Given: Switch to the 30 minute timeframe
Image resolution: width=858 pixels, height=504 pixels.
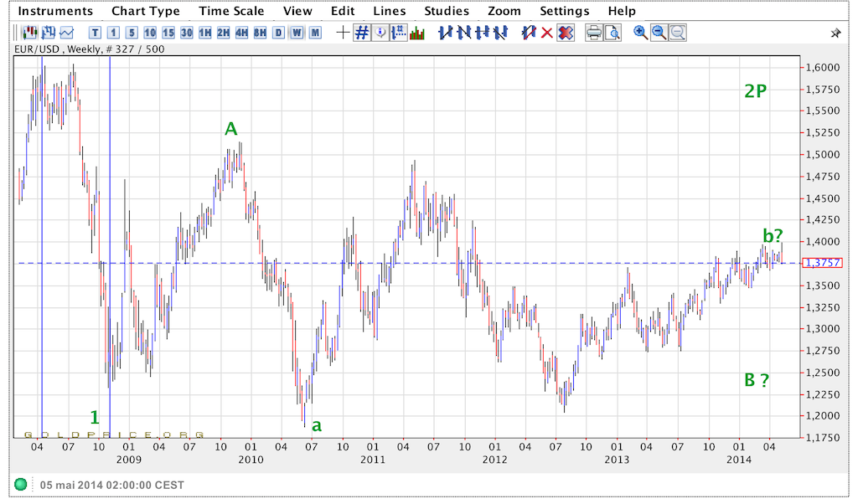Looking at the screenshot, I should pos(187,33).
